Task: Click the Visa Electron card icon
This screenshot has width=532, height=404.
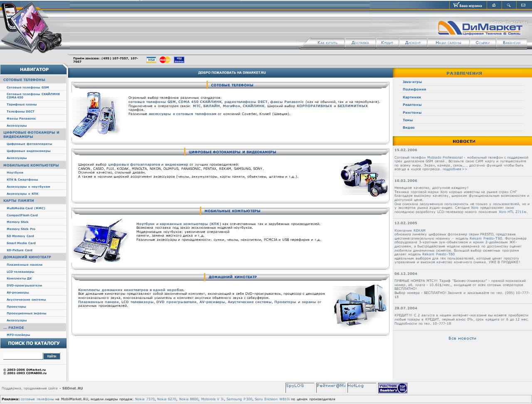Action: pos(179,60)
